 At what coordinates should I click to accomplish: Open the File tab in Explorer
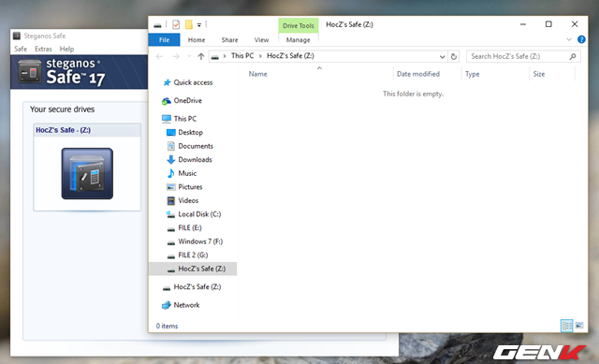[165, 39]
